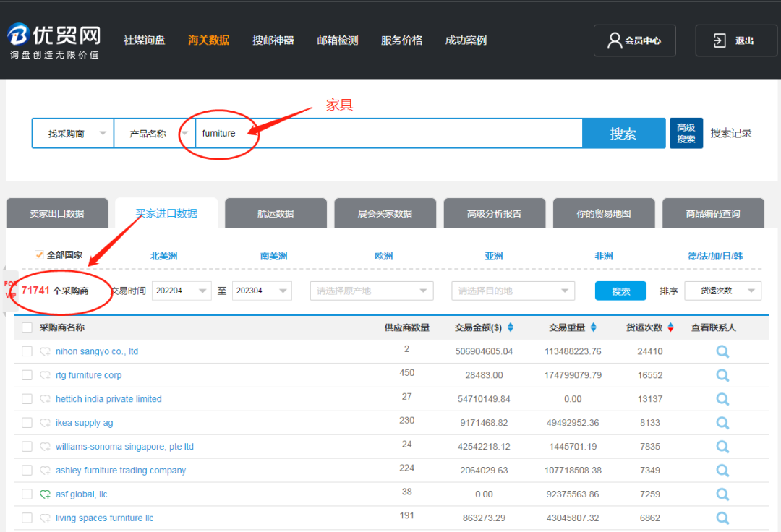View contacts for asf global, llc
This screenshot has height=532, width=781.
pos(722,494)
